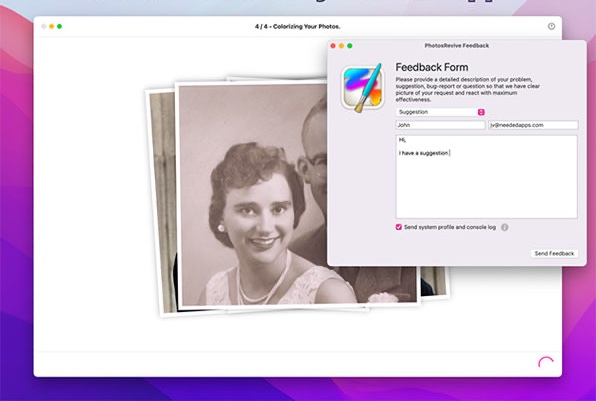Click the photo behind on the left edge

(161, 201)
